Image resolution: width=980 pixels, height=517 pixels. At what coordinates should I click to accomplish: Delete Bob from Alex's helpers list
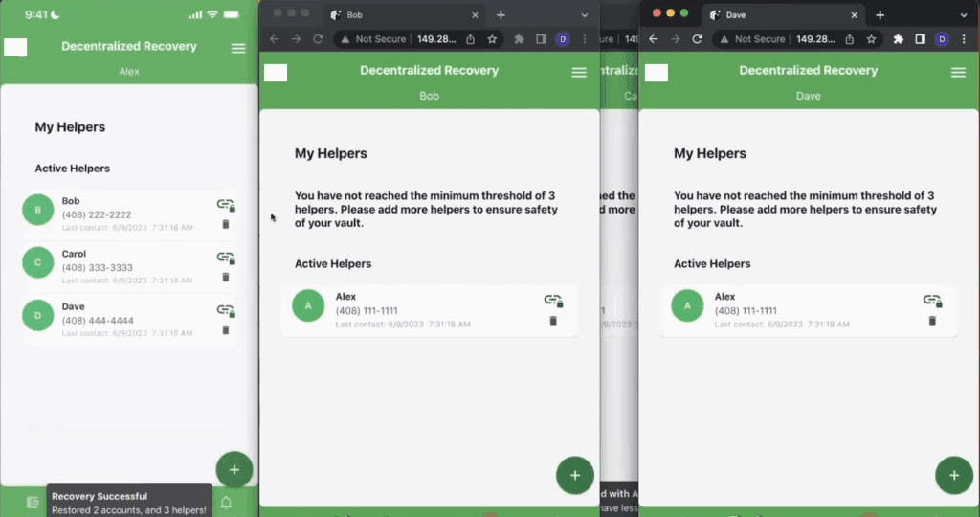pos(226,224)
